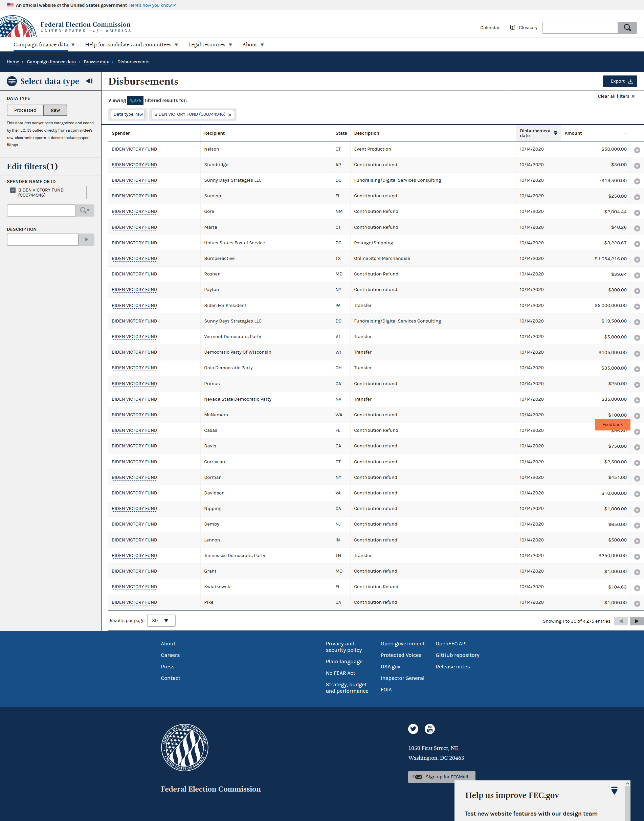Open the Results per page dropdown

click(x=161, y=620)
